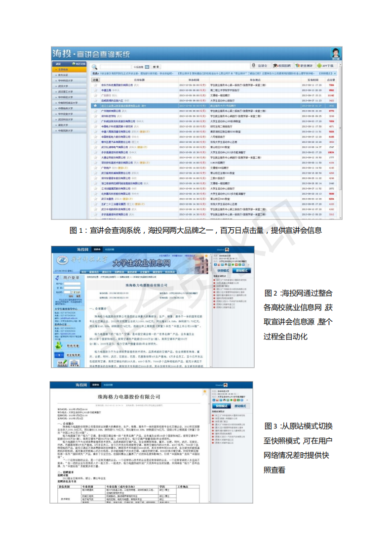Select 全部信息 in the left sidebar
Viewport: 392px width, 555px height.
pyautogui.click(x=69, y=70)
